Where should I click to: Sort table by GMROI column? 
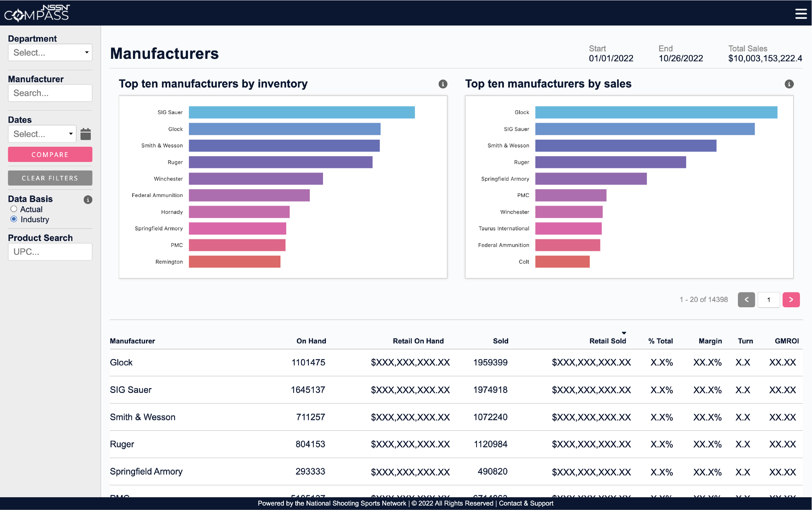tap(786, 341)
